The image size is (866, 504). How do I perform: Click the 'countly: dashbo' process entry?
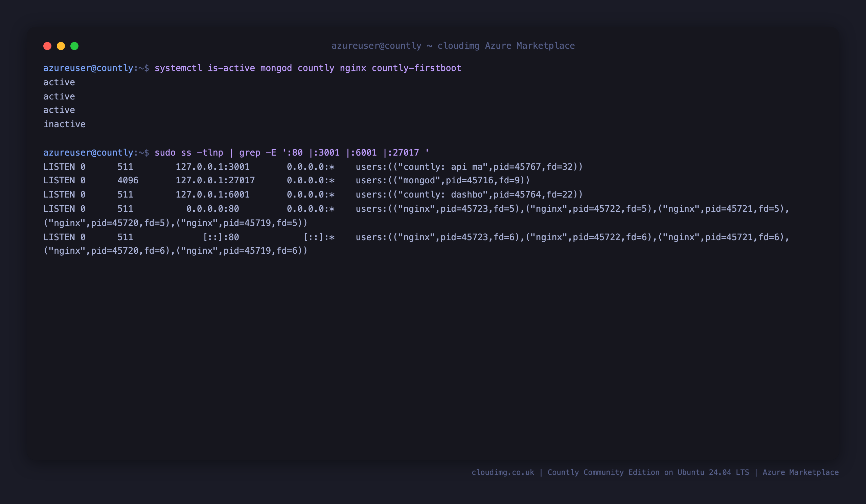pos(470,194)
